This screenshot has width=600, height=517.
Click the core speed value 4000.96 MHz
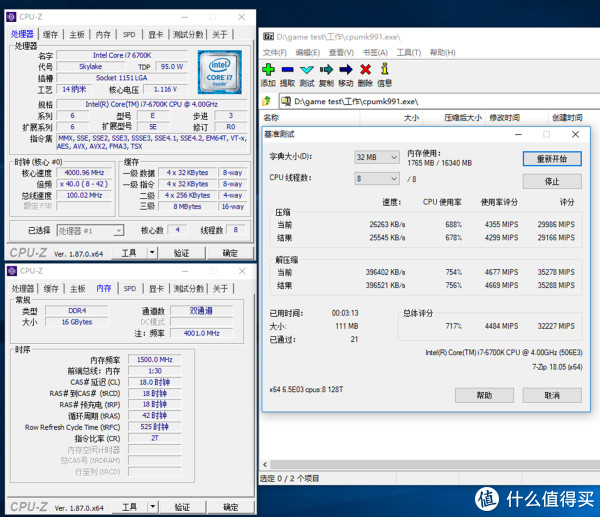click(84, 173)
